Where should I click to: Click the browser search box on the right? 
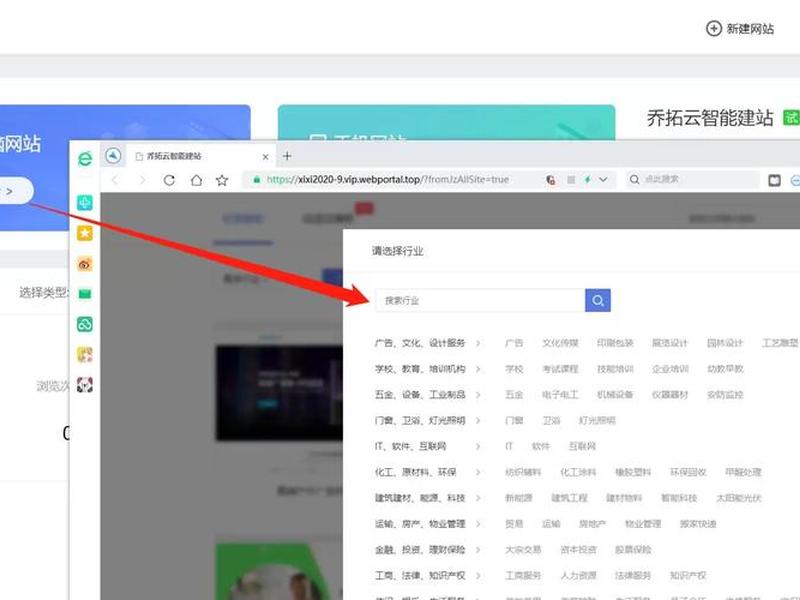click(693, 180)
